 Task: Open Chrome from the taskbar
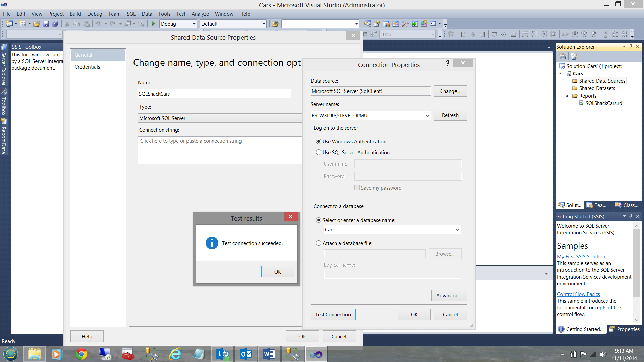pos(81,354)
